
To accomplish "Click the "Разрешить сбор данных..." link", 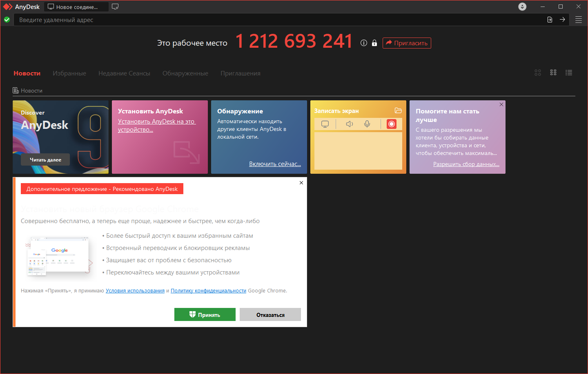I will tap(466, 164).
